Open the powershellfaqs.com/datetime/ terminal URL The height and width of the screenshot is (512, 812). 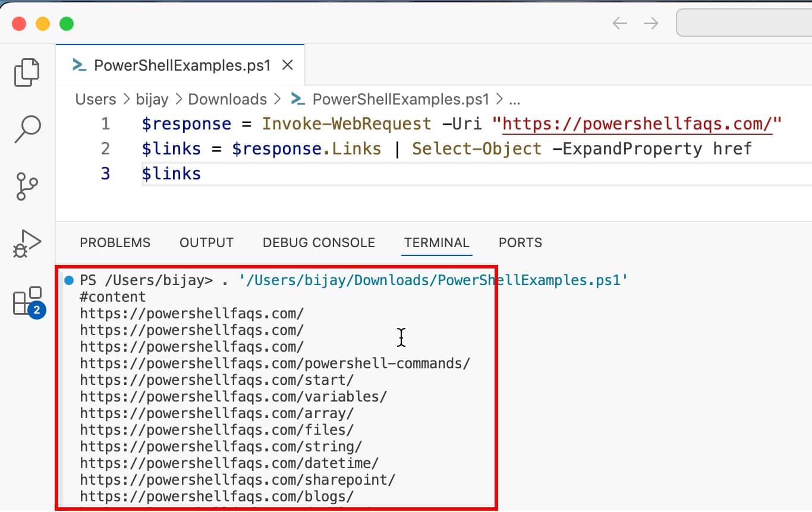point(229,463)
